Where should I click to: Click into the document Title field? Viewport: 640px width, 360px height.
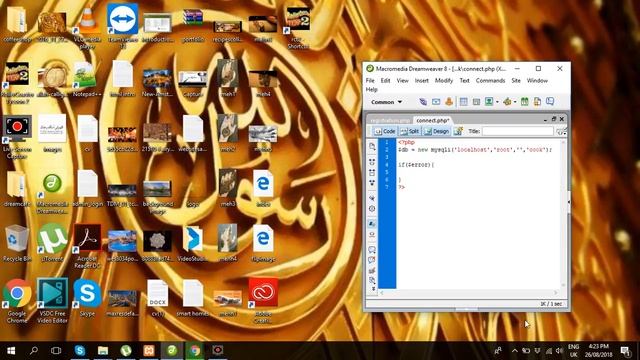tap(518, 131)
